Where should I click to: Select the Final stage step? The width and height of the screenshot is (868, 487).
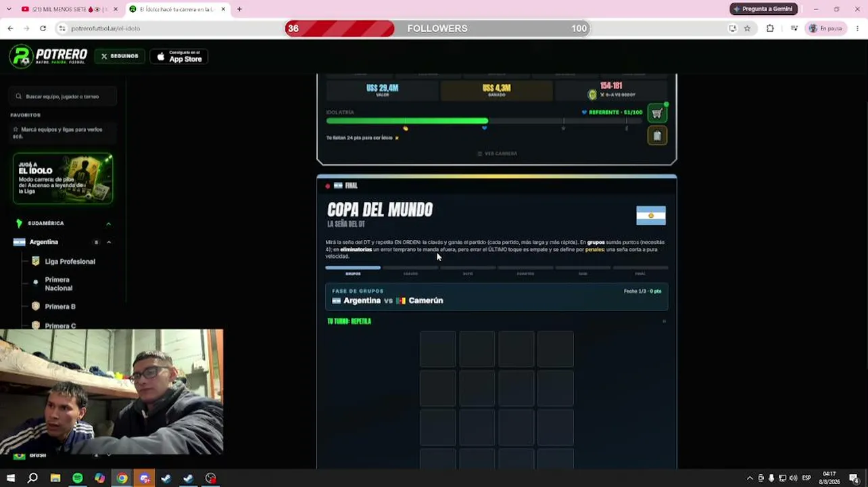pyautogui.click(x=640, y=271)
